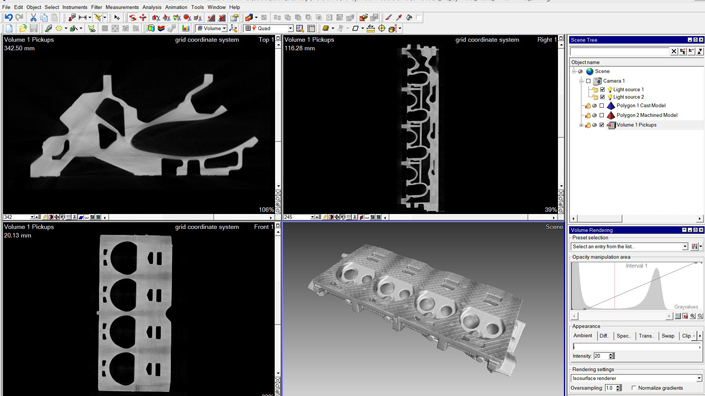Switch to the Diff. appearance tab
The height and width of the screenshot is (396, 705).
(x=604, y=336)
